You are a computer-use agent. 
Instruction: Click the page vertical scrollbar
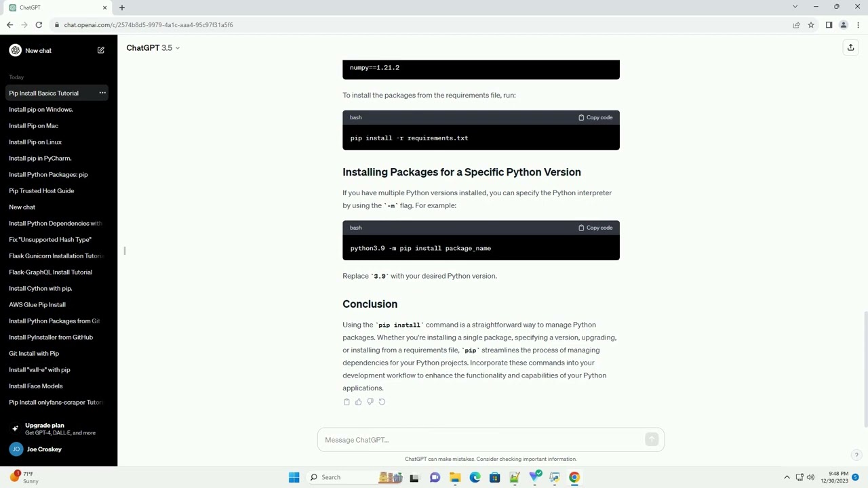click(x=865, y=369)
